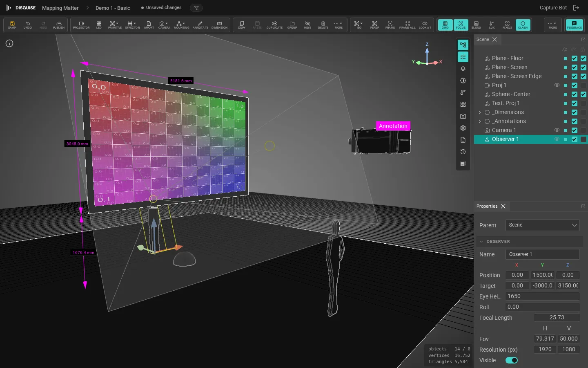Click the Observer Name input field

pyautogui.click(x=542, y=254)
